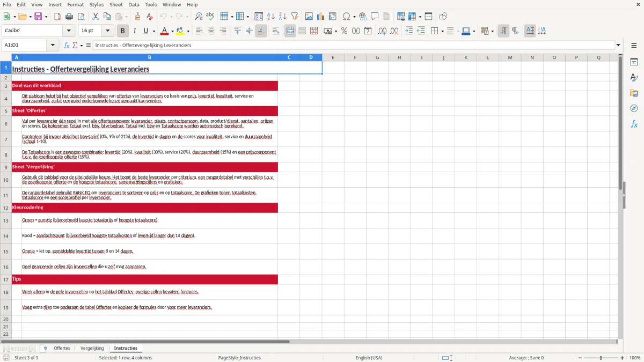The width and height of the screenshot is (644, 362).
Task: Toggle right-to-left text direction
Action: click(515, 31)
